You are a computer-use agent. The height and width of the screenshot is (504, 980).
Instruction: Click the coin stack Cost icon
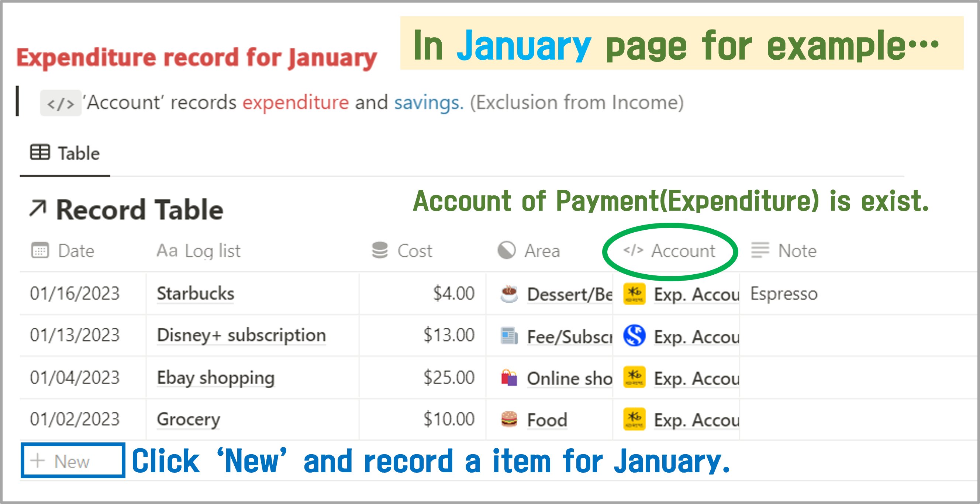click(379, 250)
